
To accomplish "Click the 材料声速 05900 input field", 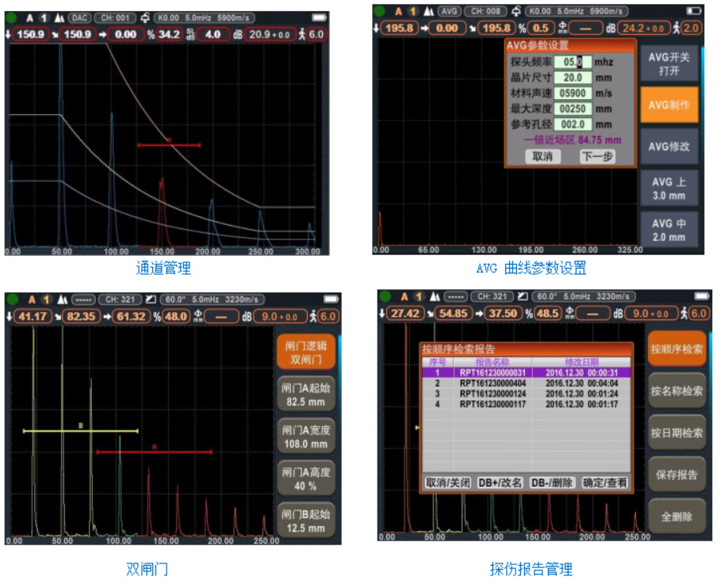I will point(573,94).
